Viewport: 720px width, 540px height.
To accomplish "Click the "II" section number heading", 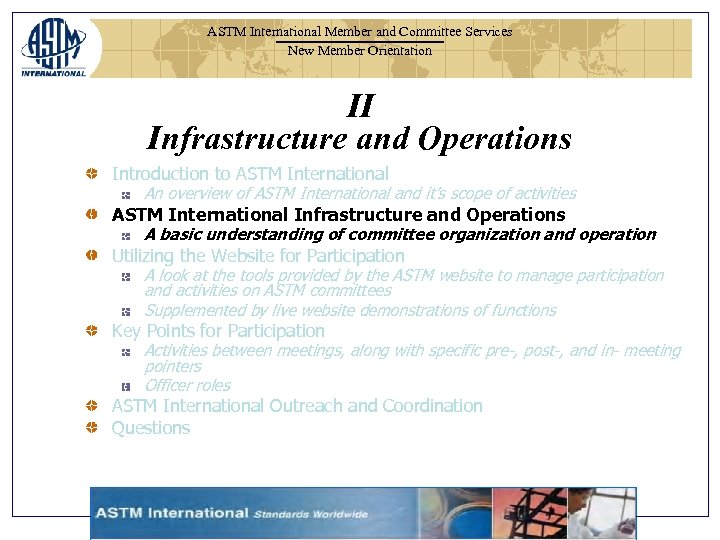I will (360, 105).
